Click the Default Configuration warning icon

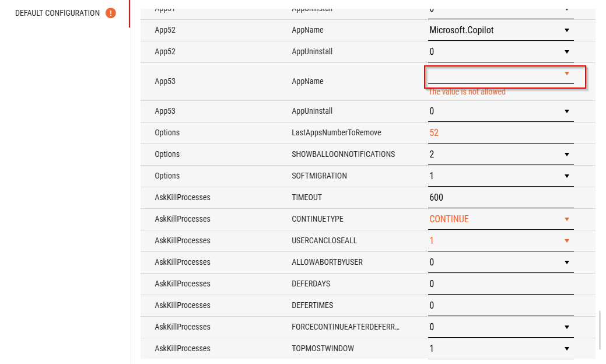point(111,13)
